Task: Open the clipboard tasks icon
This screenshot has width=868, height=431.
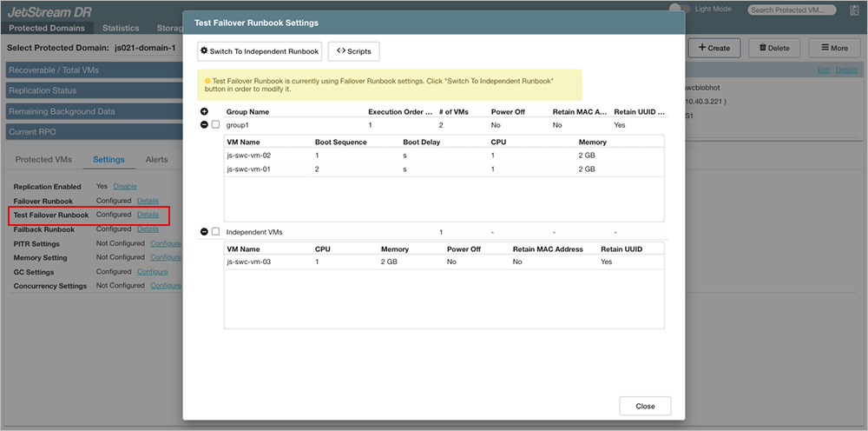Action: tap(853, 10)
